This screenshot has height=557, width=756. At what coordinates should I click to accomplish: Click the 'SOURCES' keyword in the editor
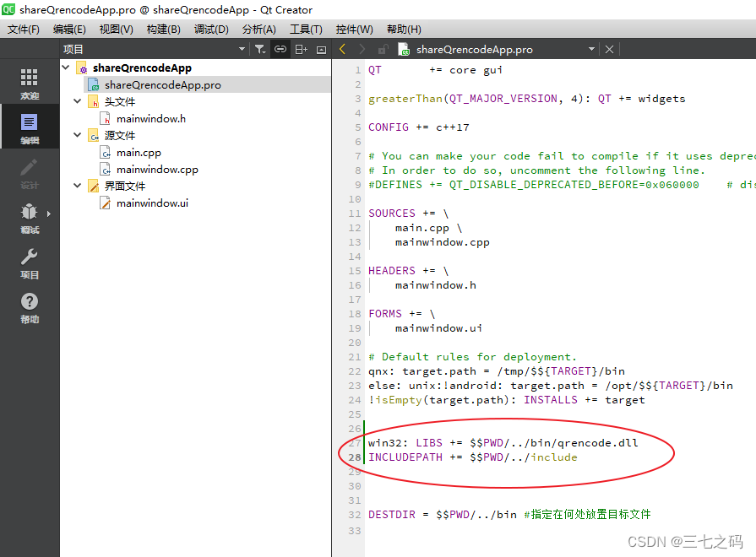pos(391,214)
